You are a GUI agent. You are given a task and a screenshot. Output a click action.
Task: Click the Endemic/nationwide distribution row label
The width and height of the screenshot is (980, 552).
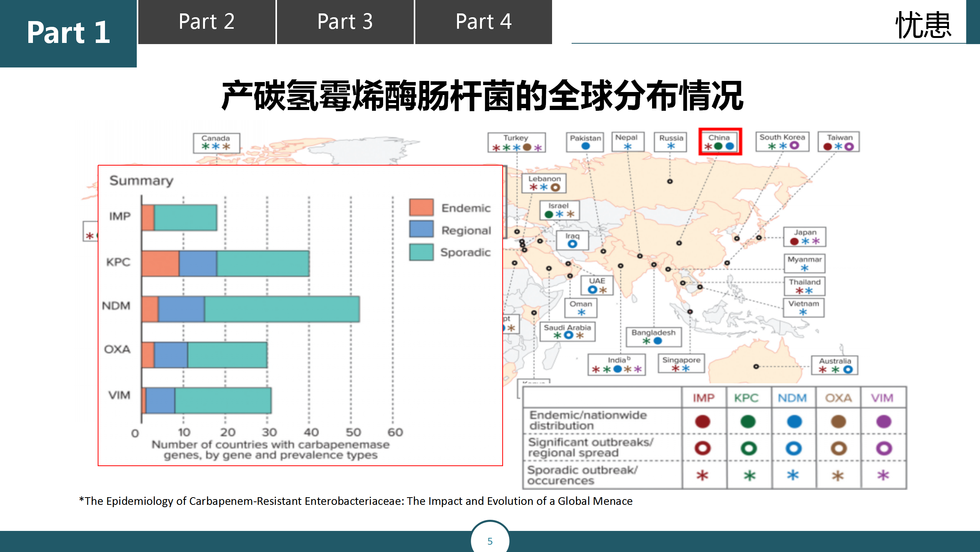[x=588, y=420]
